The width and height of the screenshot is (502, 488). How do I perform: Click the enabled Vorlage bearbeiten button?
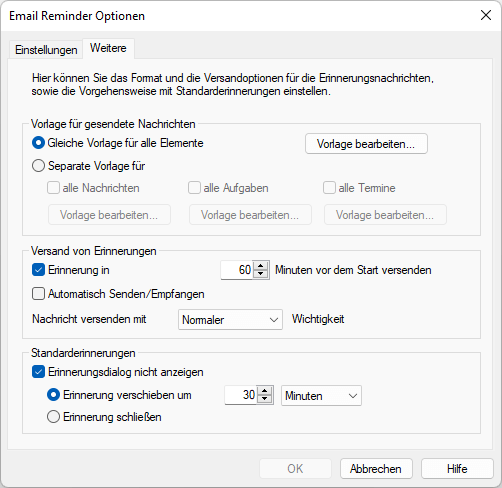coord(366,144)
